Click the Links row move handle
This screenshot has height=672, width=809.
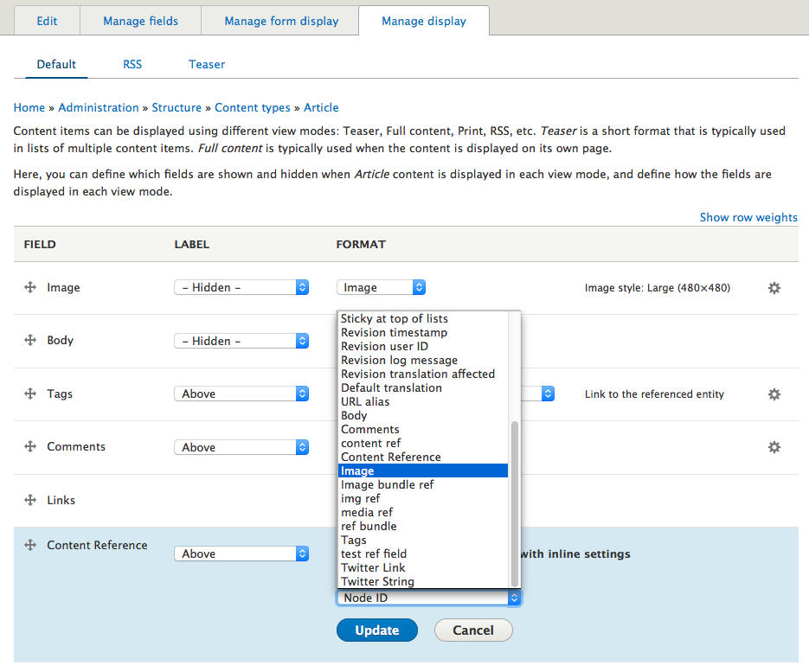coord(30,500)
